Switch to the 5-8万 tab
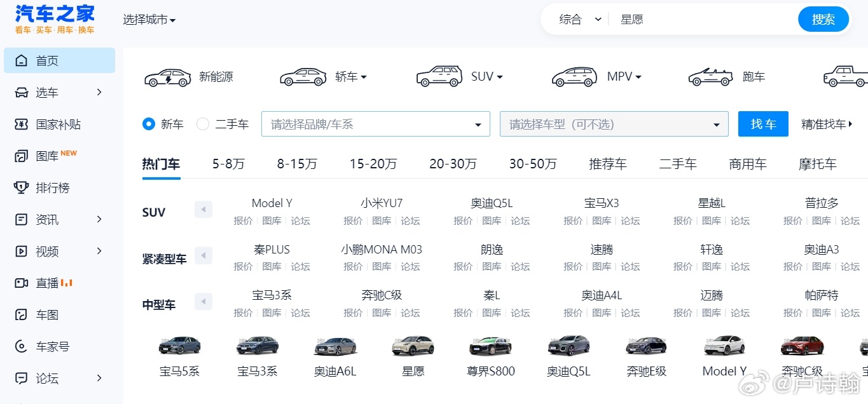The image size is (868, 404). (x=228, y=165)
